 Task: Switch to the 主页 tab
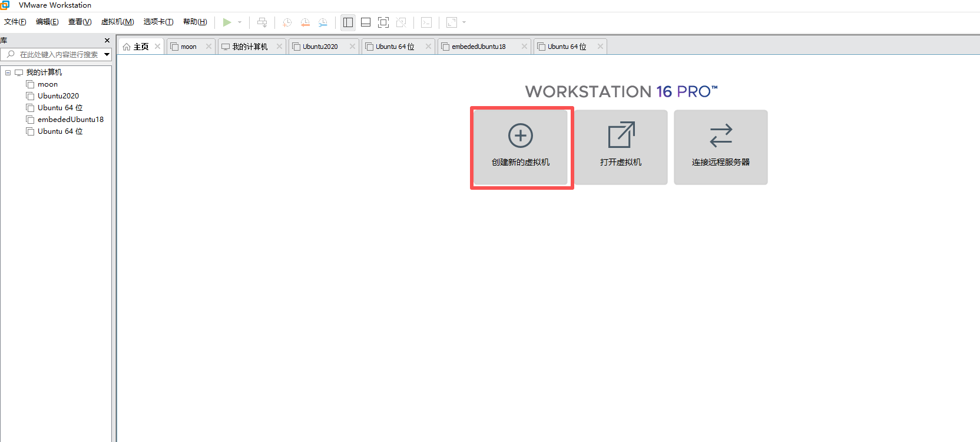pyautogui.click(x=141, y=47)
